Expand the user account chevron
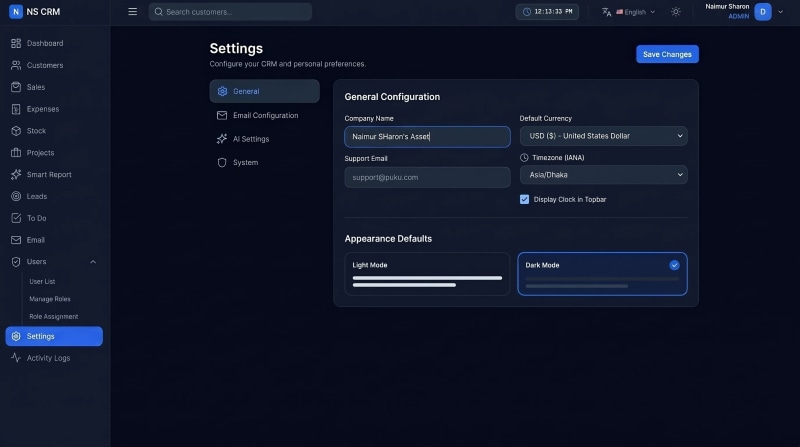 [x=781, y=12]
